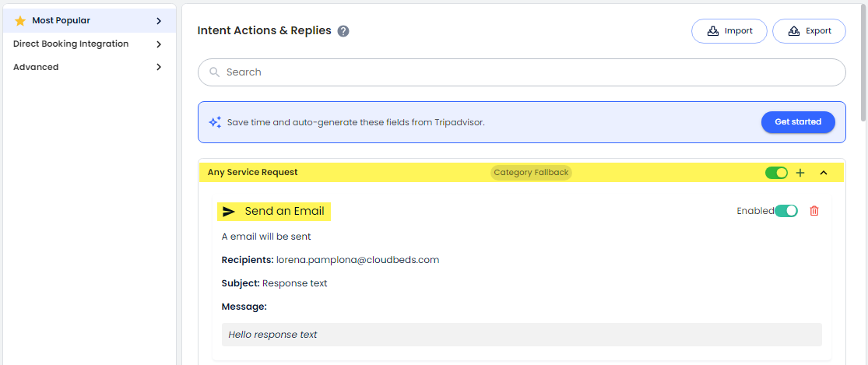Click the Get started button
The width and height of the screenshot is (868, 365).
(x=798, y=122)
